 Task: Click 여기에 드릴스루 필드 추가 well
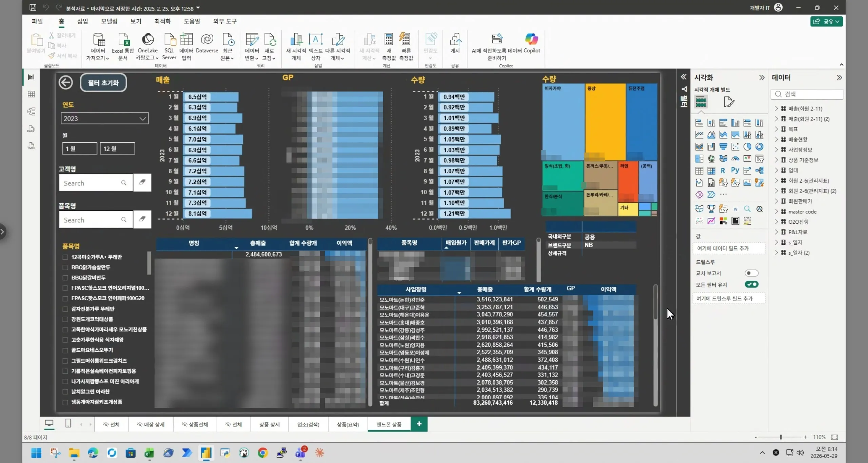[x=729, y=299]
